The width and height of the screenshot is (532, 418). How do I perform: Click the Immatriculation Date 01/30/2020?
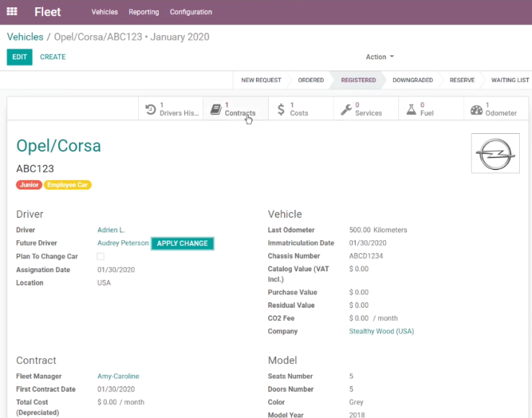(368, 243)
